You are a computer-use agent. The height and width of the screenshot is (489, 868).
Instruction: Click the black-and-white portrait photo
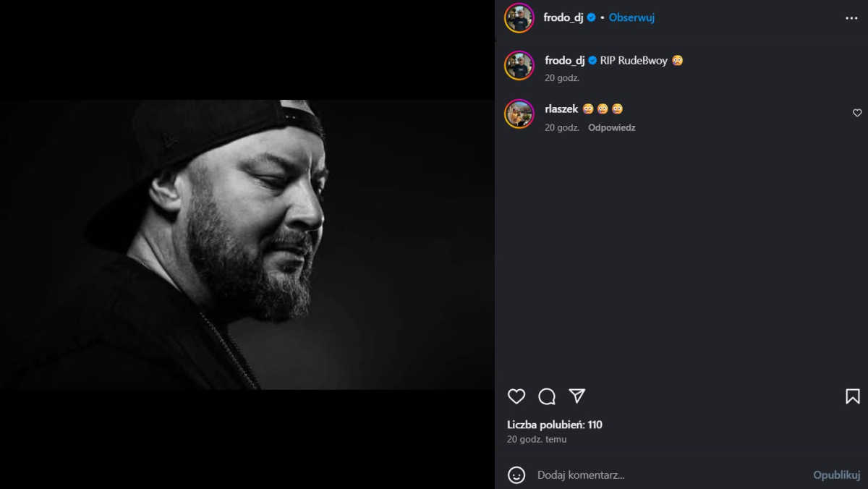(x=246, y=244)
